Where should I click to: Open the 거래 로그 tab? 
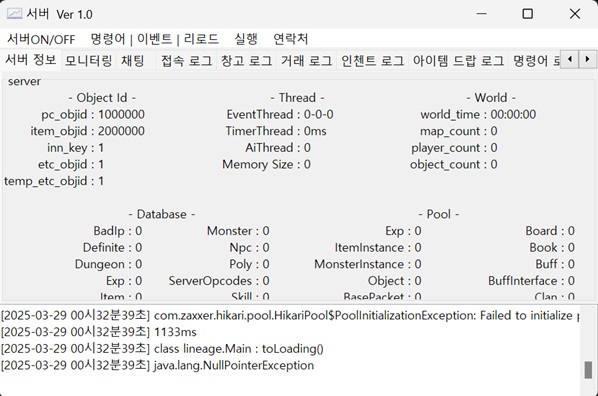point(307,60)
